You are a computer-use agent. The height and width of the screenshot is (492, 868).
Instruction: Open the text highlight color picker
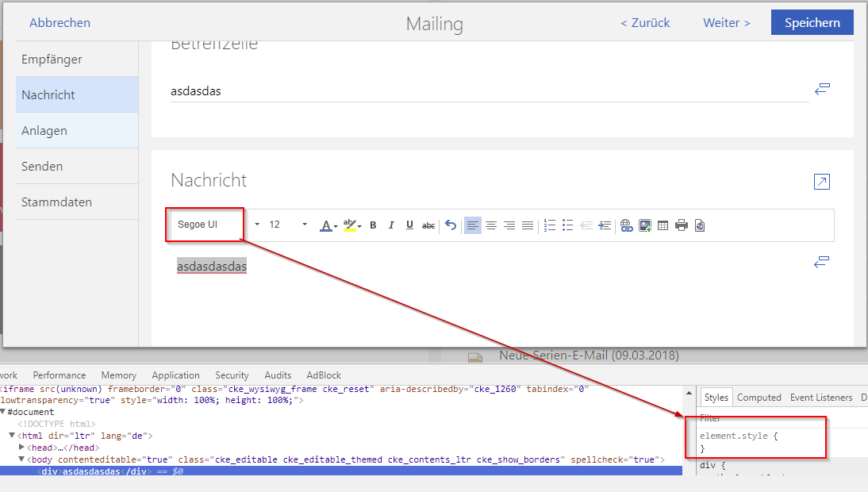350,225
